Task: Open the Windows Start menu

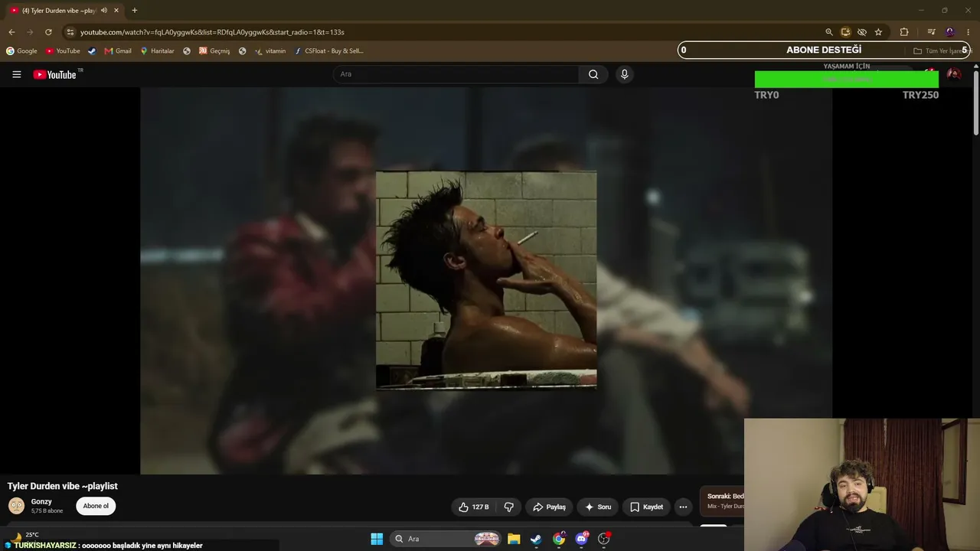Action: [377, 539]
